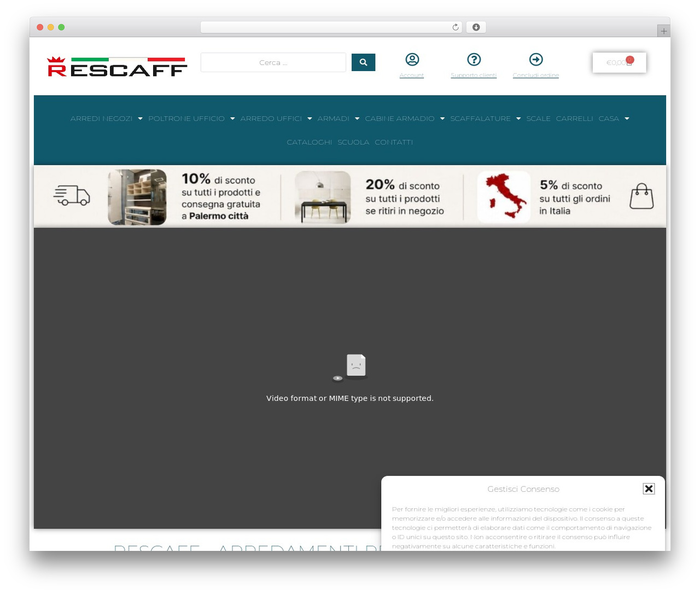Viewport: 700px width, 593px height.
Task: Expand the ARREDI NEGOZI dropdown arrow
Action: coord(140,119)
